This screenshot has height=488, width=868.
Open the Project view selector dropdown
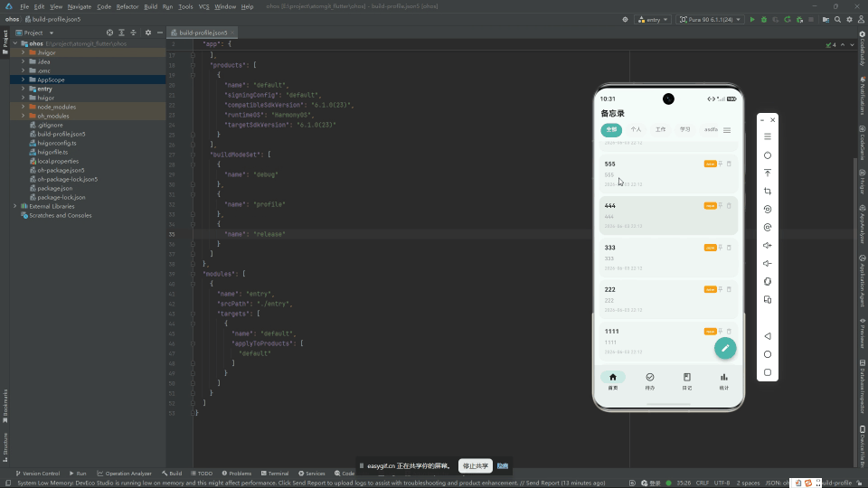tap(34, 33)
